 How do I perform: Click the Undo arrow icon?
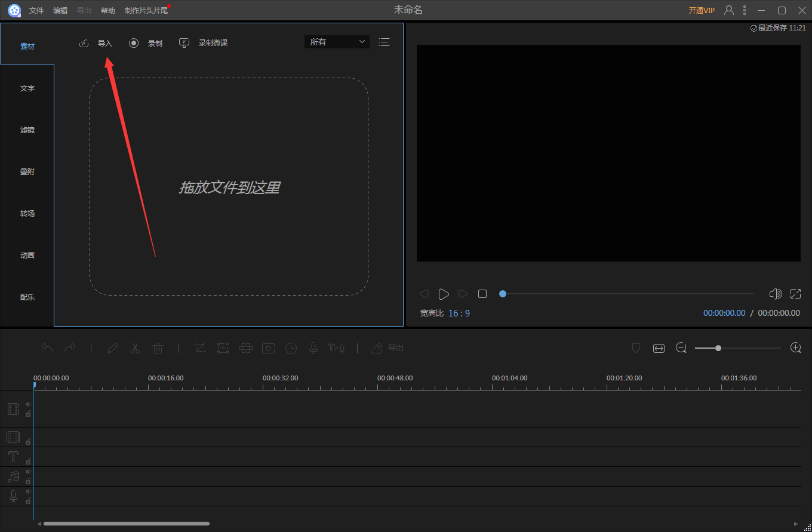pyautogui.click(x=47, y=348)
